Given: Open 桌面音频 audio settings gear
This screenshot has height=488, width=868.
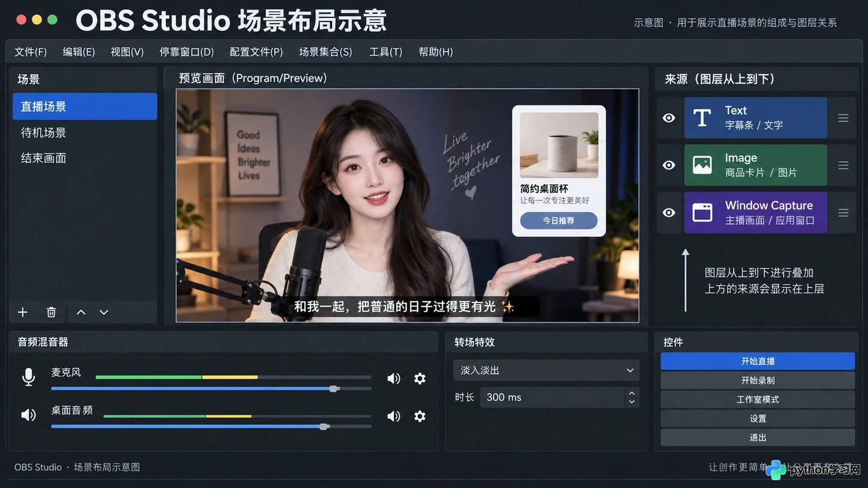Looking at the screenshot, I should tap(420, 416).
